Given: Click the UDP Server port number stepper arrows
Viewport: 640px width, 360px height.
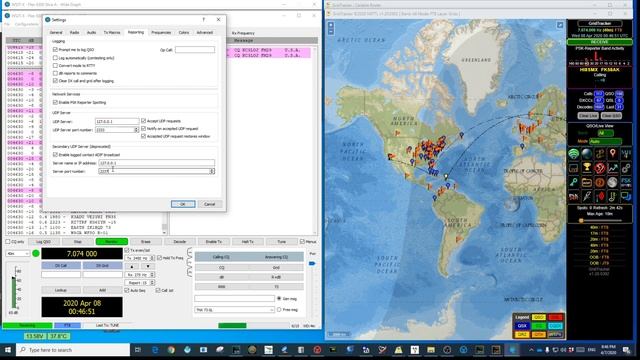Looking at the screenshot, I should click(136, 130).
